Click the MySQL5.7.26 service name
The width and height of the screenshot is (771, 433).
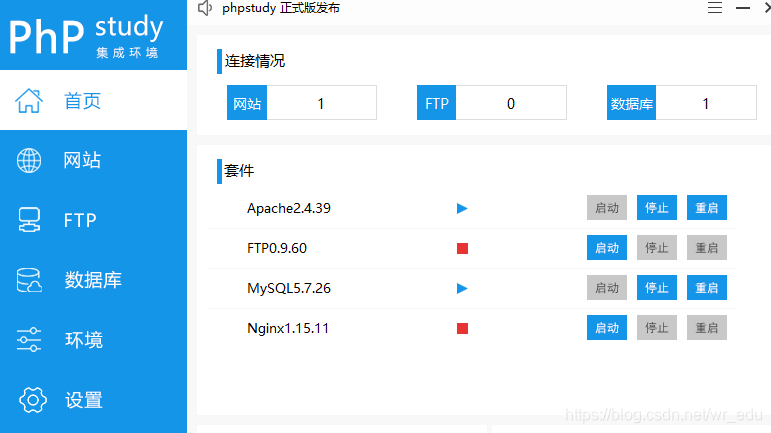289,288
